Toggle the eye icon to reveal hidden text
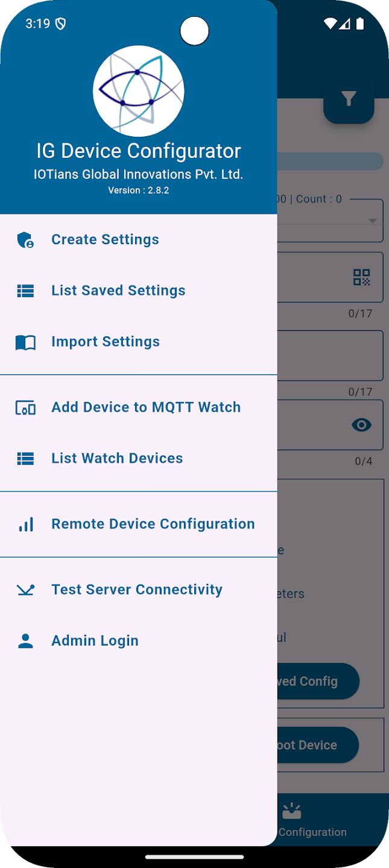Viewport: 389px width, 868px height. click(361, 424)
